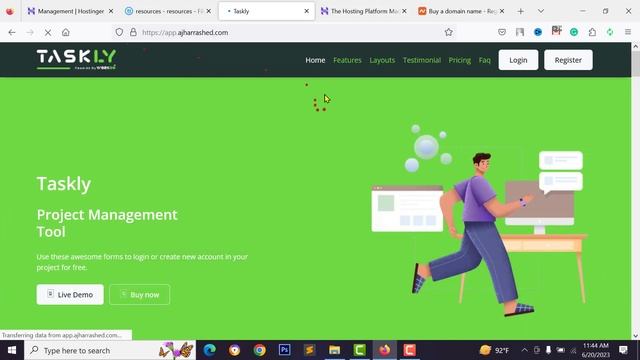Click the taskbar search box

[110, 350]
